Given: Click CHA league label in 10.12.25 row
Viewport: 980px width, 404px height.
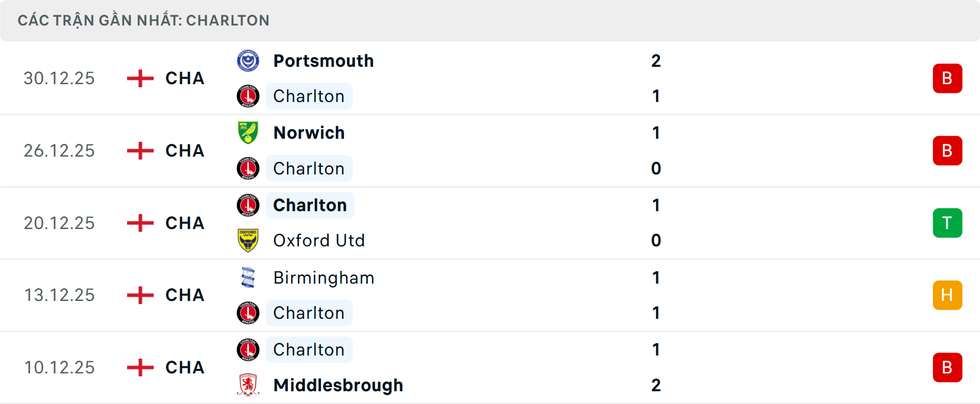Looking at the screenshot, I should click(185, 367).
